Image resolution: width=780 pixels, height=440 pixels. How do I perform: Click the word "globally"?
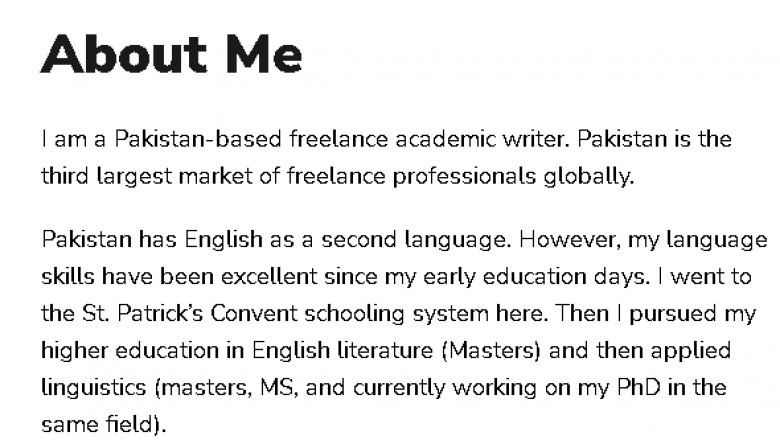point(588,177)
